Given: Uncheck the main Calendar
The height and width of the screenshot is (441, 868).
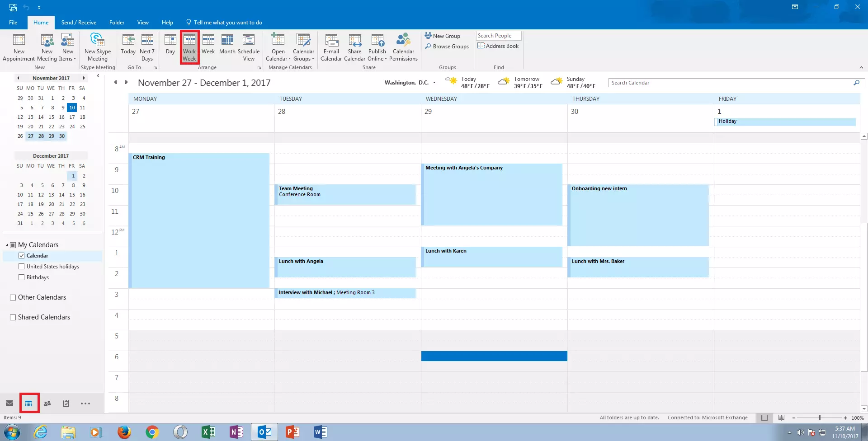Looking at the screenshot, I should click(22, 255).
